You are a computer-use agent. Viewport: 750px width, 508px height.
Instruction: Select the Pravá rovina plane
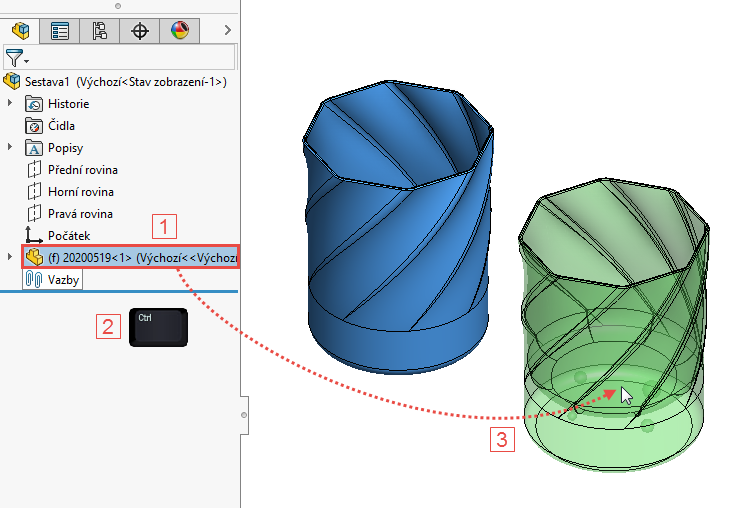tap(80, 214)
